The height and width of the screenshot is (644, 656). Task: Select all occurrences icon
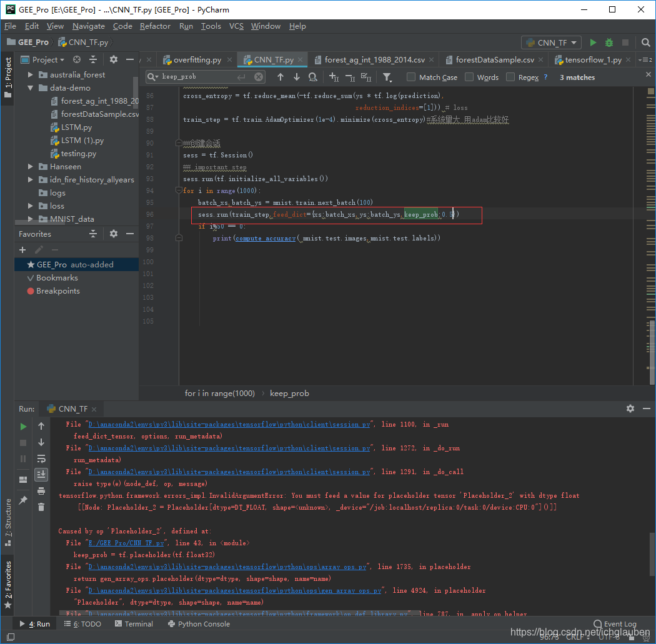pyautogui.click(x=366, y=77)
